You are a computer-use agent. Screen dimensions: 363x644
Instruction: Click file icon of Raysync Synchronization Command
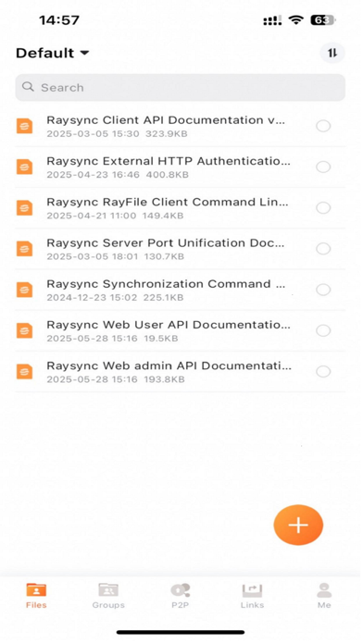pos(24,290)
